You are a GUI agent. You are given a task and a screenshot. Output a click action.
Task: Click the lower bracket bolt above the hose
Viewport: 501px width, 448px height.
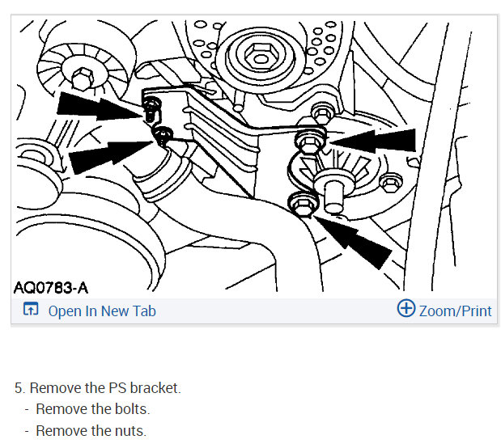(x=163, y=136)
